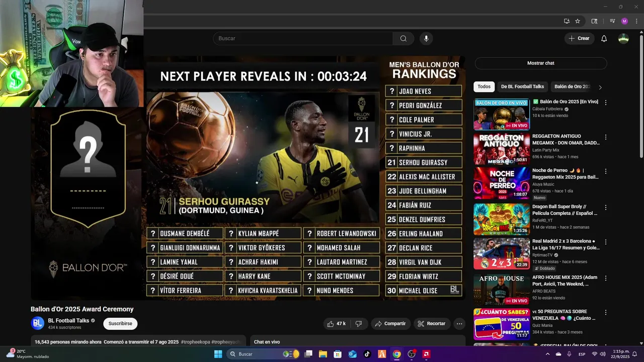Click Chat en vivo header
644x362 pixels.
(267, 342)
